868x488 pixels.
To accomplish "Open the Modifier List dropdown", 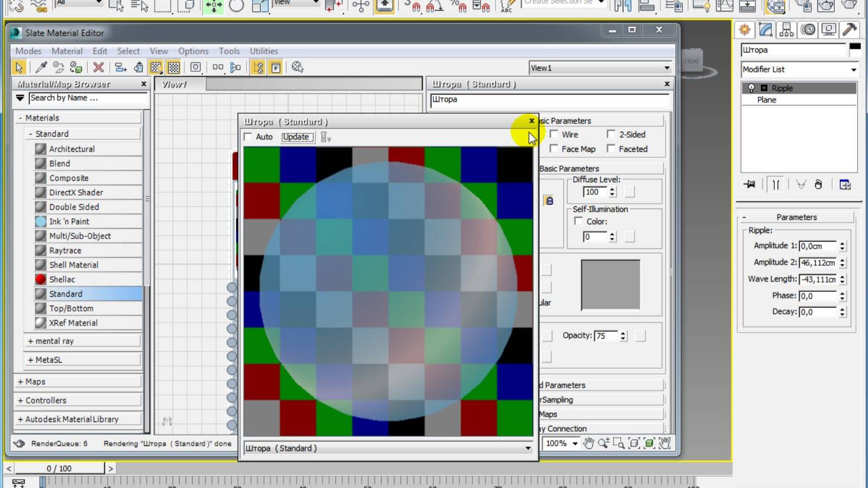I will click(799, 70).
